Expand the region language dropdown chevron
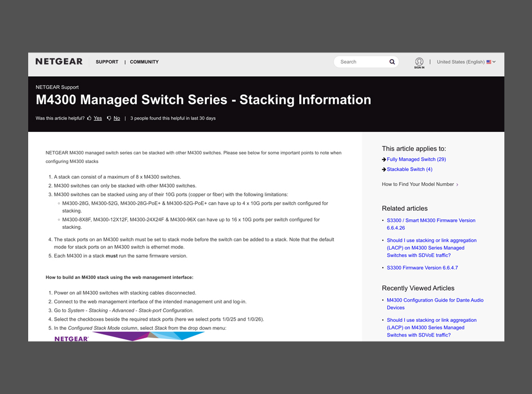Screen dimensions: 532x394 pyautogui.click(x=494, y=62)
